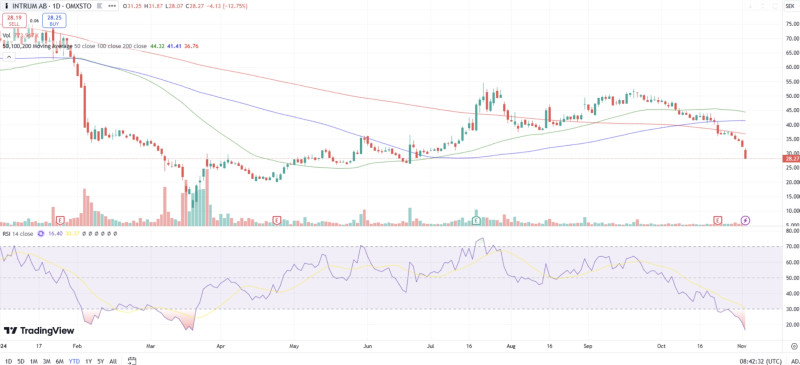Screen dimensions: 800x365
Task: Switch the chart range to 3M
Action: click(46, 361)
